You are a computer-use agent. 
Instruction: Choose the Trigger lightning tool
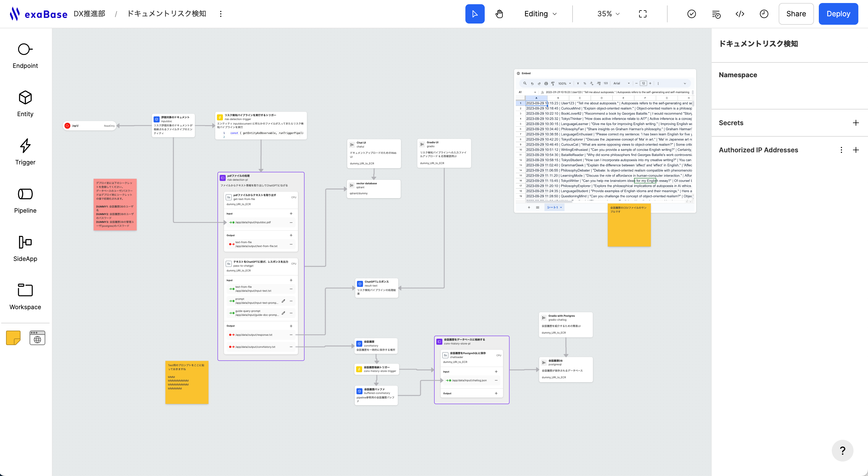25,152
